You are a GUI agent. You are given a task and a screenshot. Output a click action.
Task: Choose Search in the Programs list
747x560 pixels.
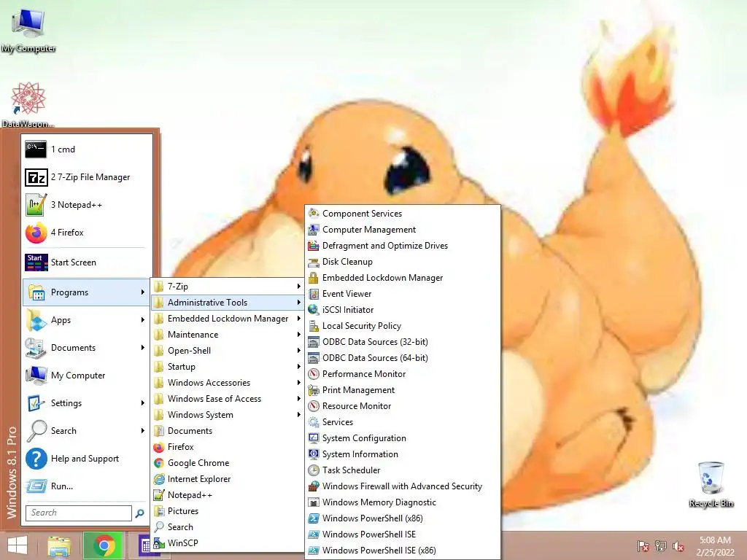[x=228, y=527]
